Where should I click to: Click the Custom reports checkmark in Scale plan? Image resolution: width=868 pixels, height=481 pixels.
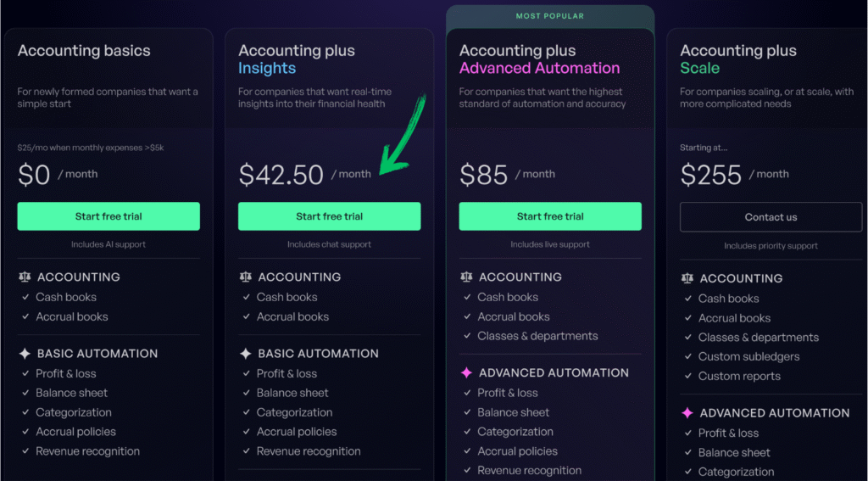pyautogui.click(x=687, y=377)
